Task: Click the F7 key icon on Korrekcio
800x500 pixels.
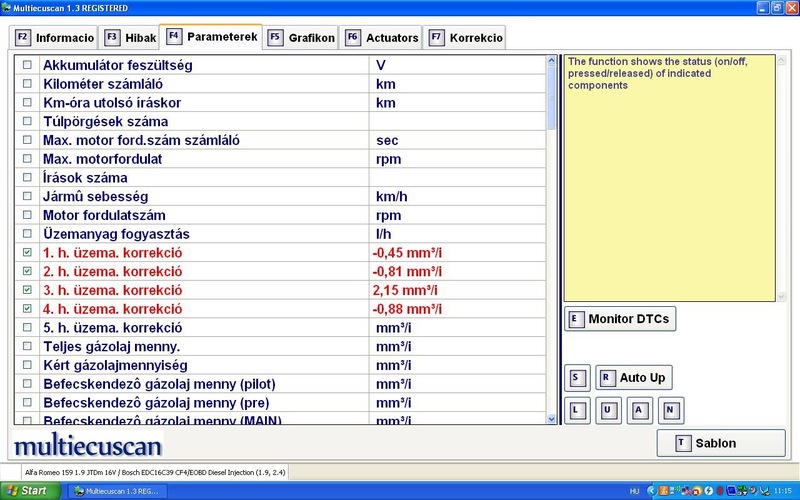Action: click(x=437, y=37)
